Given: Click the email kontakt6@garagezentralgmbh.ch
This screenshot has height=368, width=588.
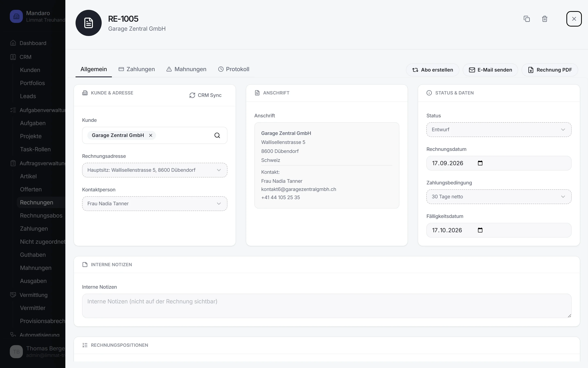Looking at the screenshot, I should click(298, 189).
